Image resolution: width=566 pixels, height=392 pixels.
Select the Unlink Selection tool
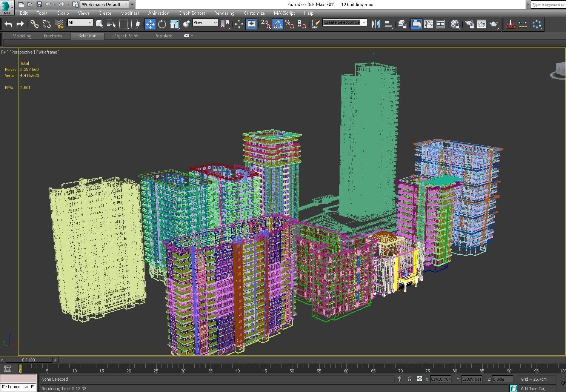coord(46,24)
